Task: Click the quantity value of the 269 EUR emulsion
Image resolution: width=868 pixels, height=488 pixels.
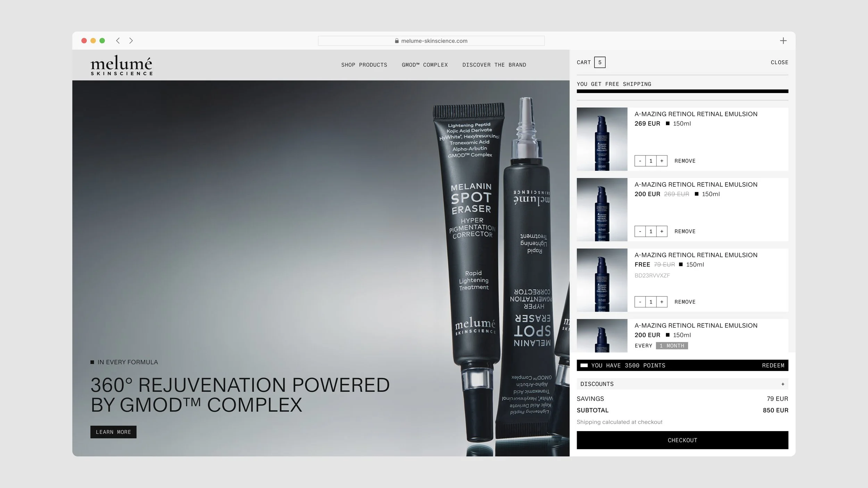Action: (x=651, y=161)
